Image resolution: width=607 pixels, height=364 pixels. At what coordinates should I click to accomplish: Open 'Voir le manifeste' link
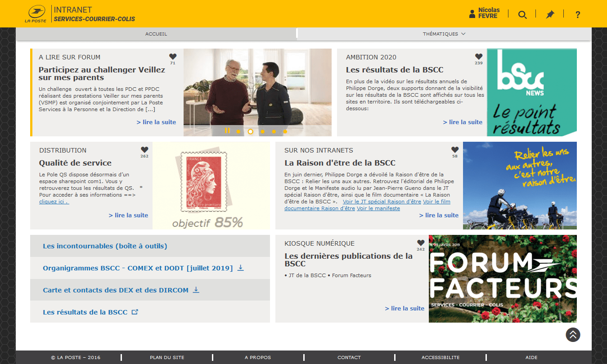coord(378,208)
